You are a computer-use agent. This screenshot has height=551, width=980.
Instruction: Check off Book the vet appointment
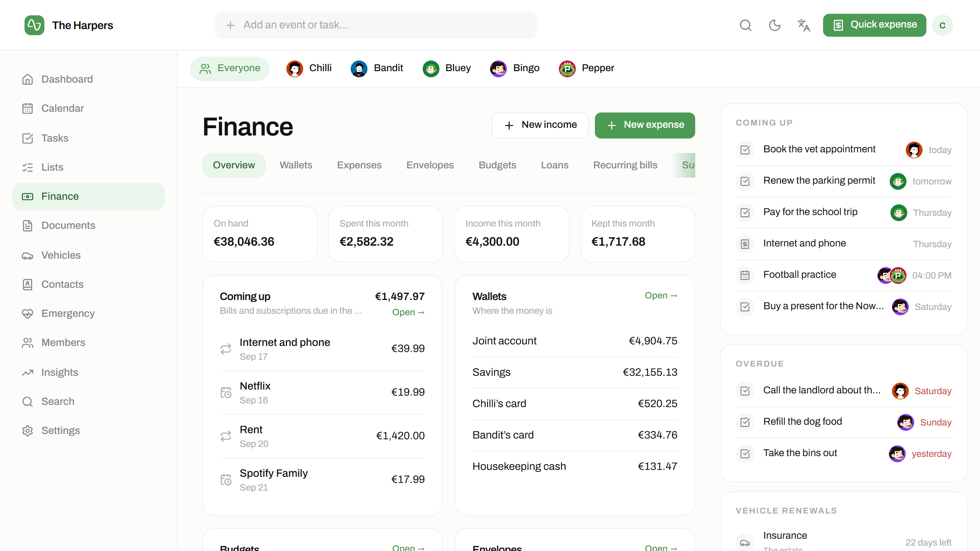745,150
